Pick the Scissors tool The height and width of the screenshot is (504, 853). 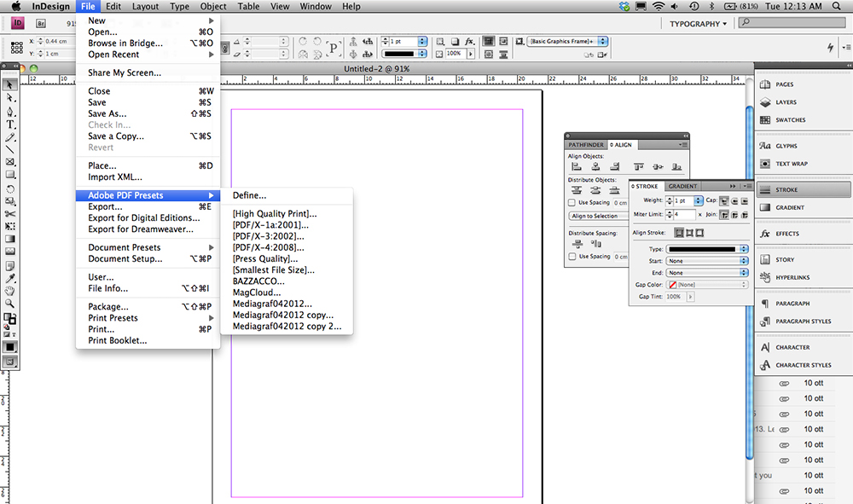point(10,213)
